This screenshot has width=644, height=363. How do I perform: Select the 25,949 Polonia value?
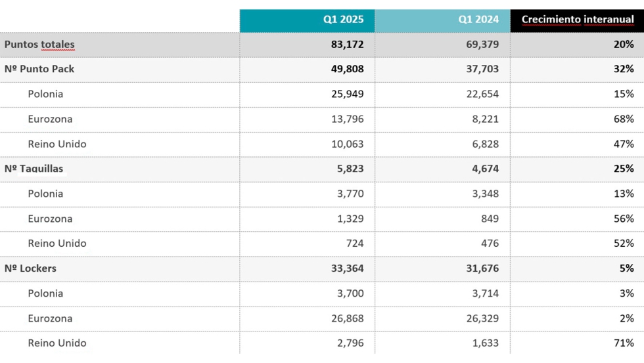click(x=348, y=94)
